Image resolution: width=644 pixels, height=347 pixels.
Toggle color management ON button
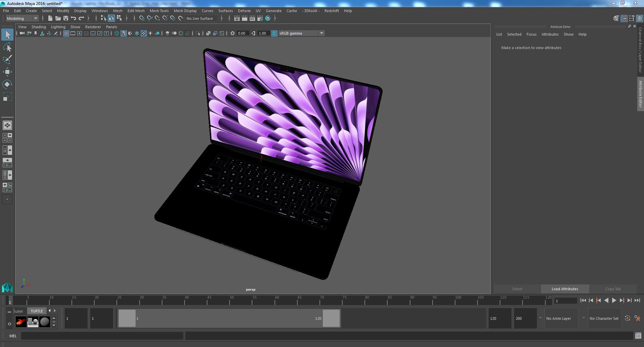(274, 33)
